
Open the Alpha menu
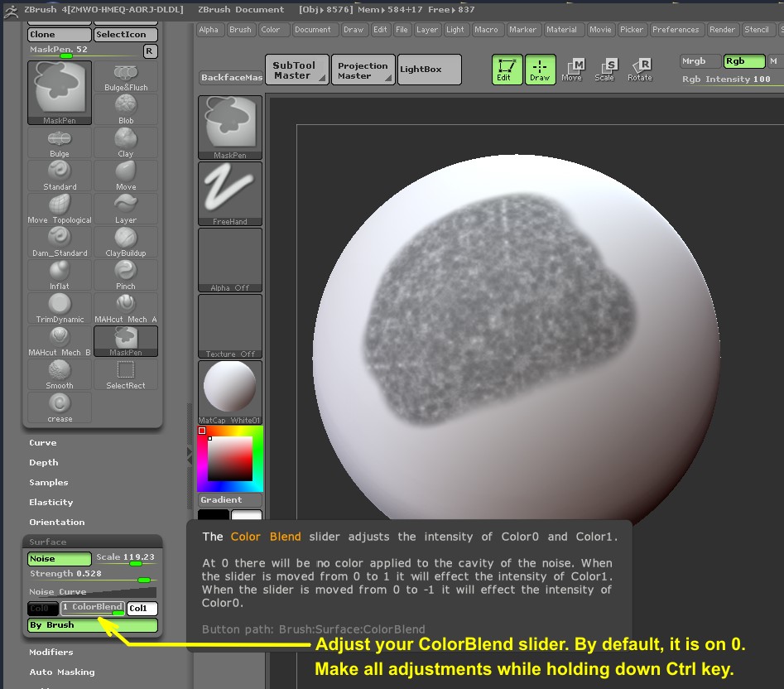[209, 30]
